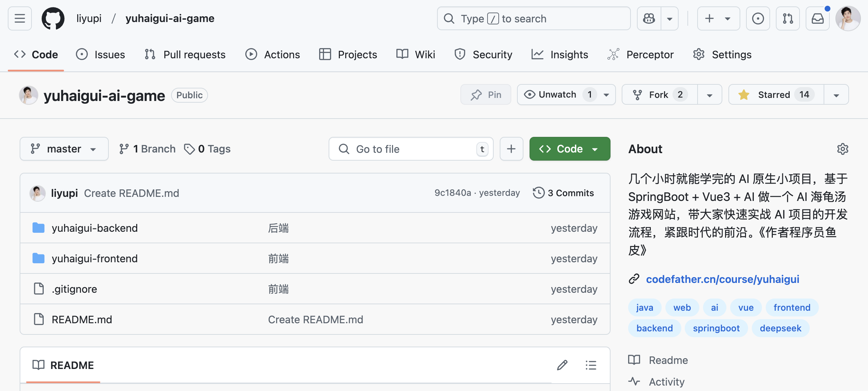Open the green Code dropdown button

click(570, 149)
